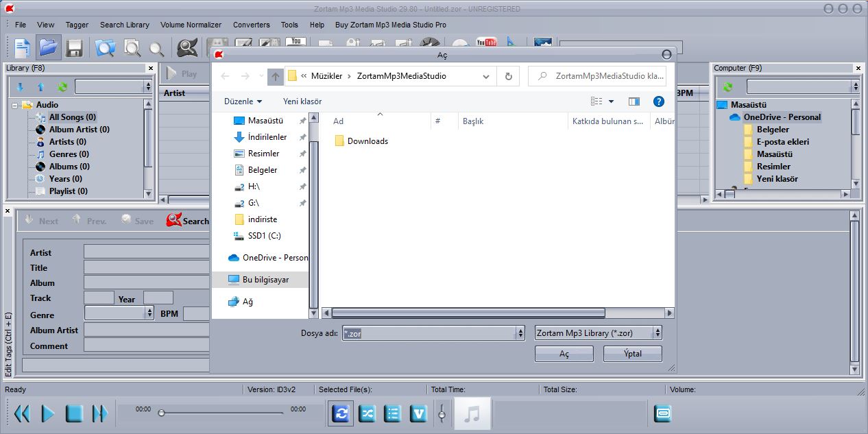Select İndirilenler in dialog sidebar
This screenshot has width=868, height=434.
267,137
